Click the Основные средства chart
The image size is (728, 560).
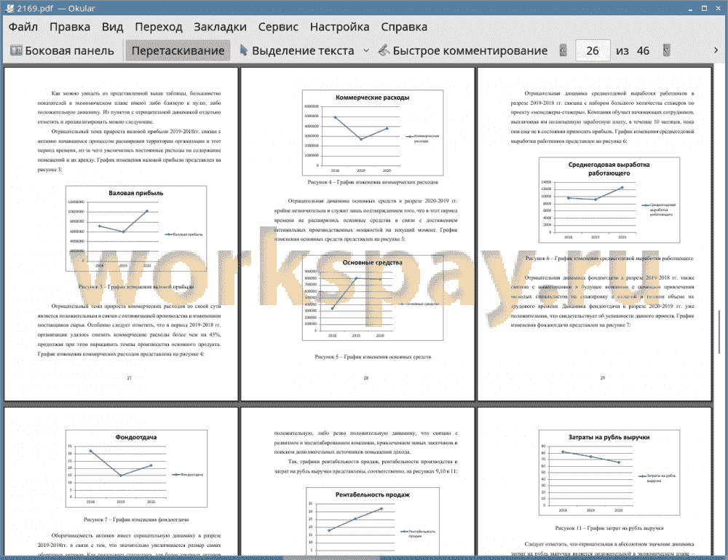tap(372, 298)
